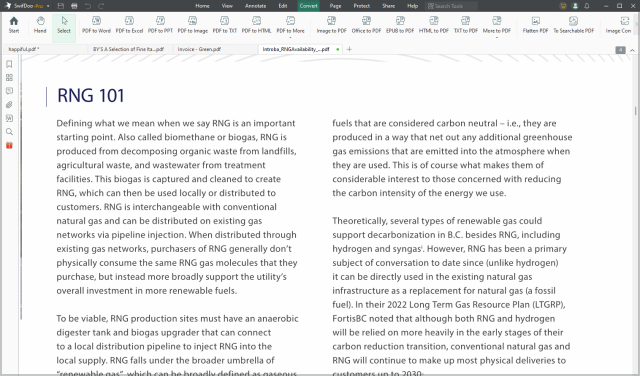Viewport: 640px width, 376px height.
Task: Expand the PDF to More options
Action: pos(291,27)
